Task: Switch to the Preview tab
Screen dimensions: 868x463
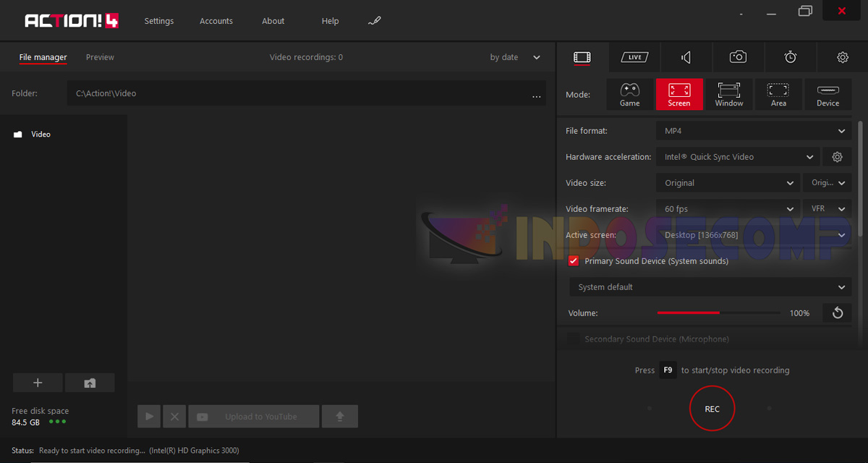Action: click(x=100, y=57)
